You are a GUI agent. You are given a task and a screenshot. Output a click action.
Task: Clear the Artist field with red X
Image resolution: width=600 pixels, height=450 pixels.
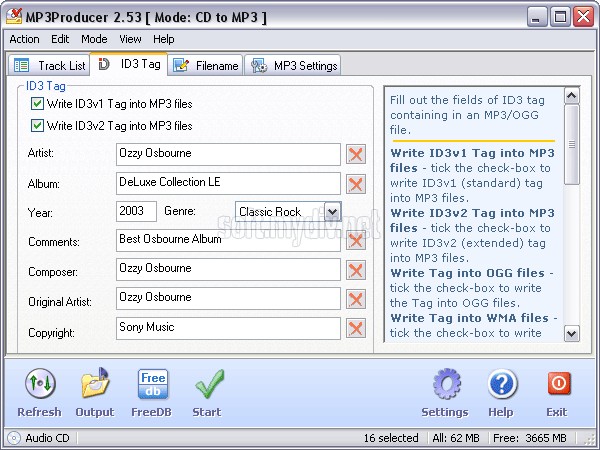pos(356,154)
